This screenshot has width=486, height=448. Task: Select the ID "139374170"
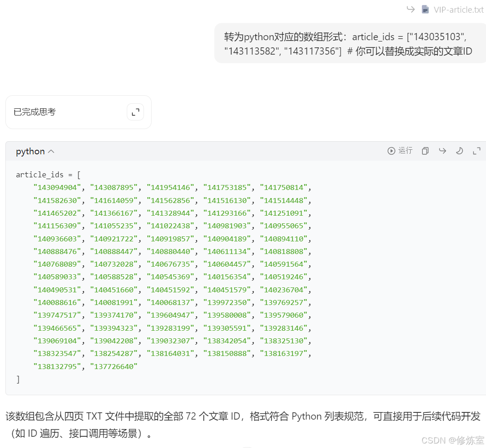(x=114, y=315)
